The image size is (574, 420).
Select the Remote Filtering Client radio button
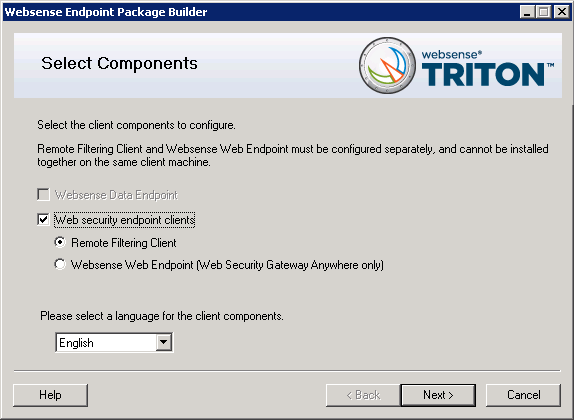tap(60, 242)
